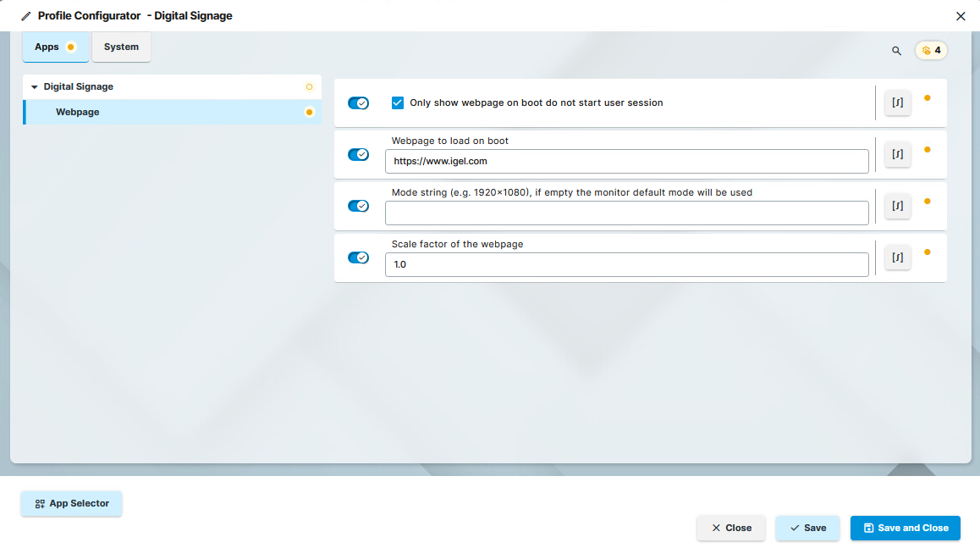The image size is (980, 548).
Task: Open the search icon in the top right
Action: click(x=896, y=50)
